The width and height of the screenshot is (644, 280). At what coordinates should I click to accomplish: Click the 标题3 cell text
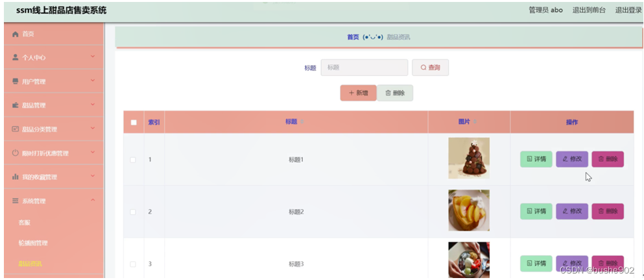(296, 264)
